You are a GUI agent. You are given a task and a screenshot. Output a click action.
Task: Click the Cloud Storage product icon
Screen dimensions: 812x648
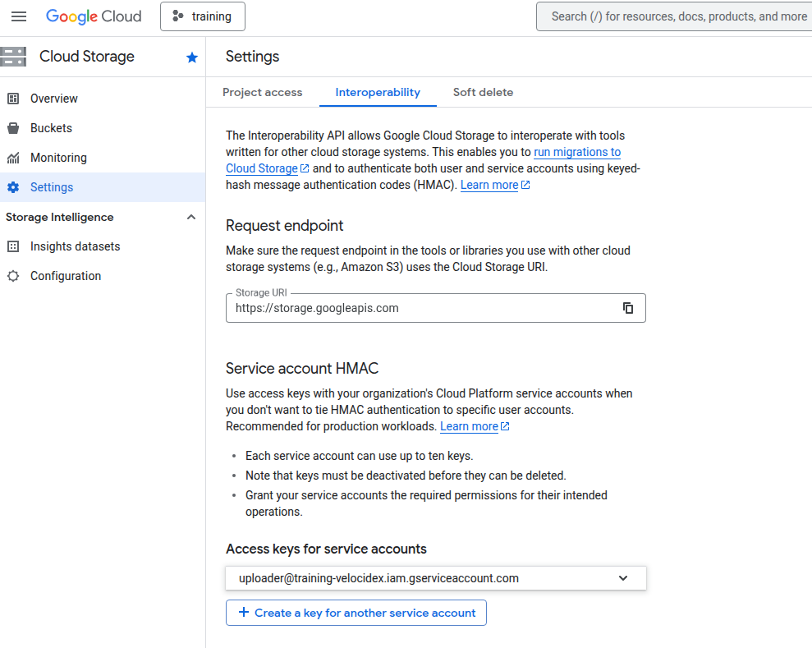click(x=13, y=56)
